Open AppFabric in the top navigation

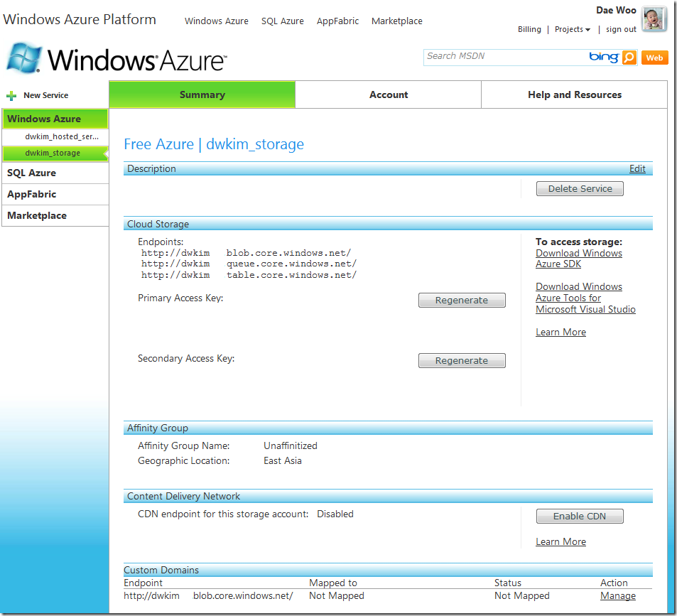(x=337, y=21)
